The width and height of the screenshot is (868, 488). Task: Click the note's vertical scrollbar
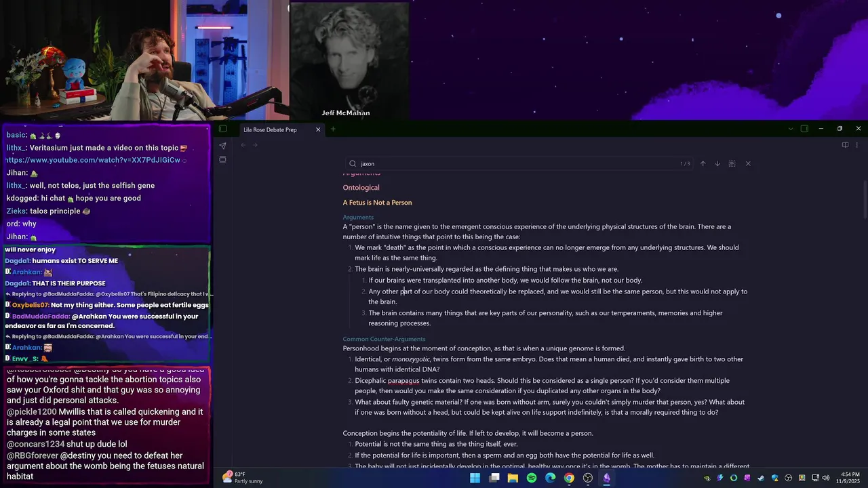click(864, 200)
